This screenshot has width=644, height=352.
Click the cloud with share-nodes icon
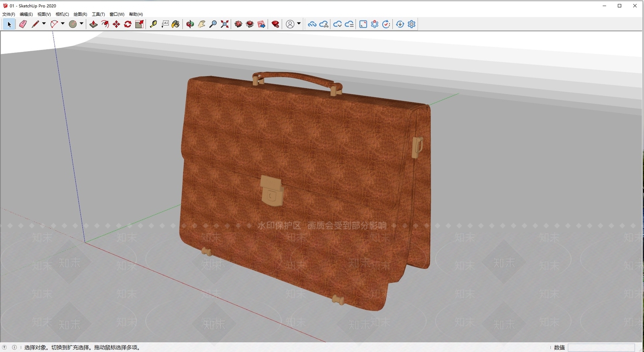pos(324,24)
